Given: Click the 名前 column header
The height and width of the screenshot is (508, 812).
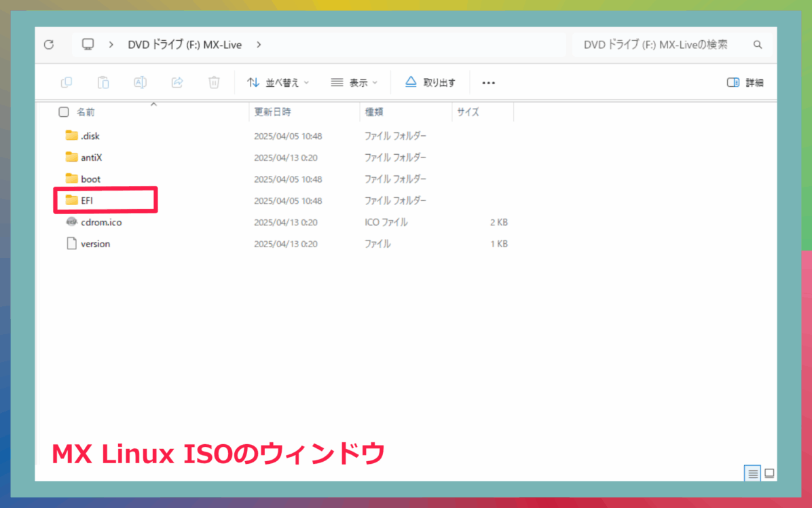Looking at the screenshot, I should pos(86,112).
